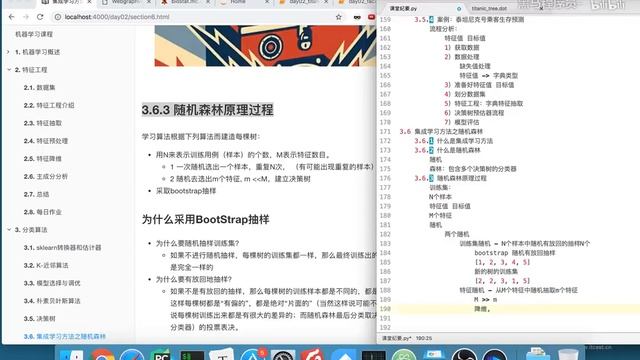Switch to the Boston browser tab

[x=185, y=2]
